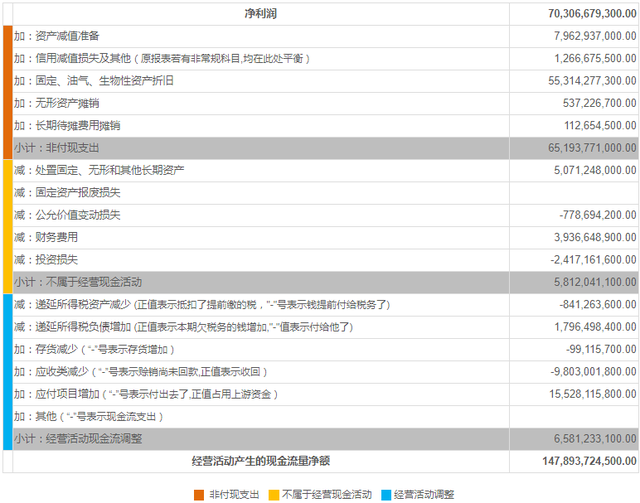Select the 不属于经营现金活动 legend label
640x503 pixels.
(327, 495)
